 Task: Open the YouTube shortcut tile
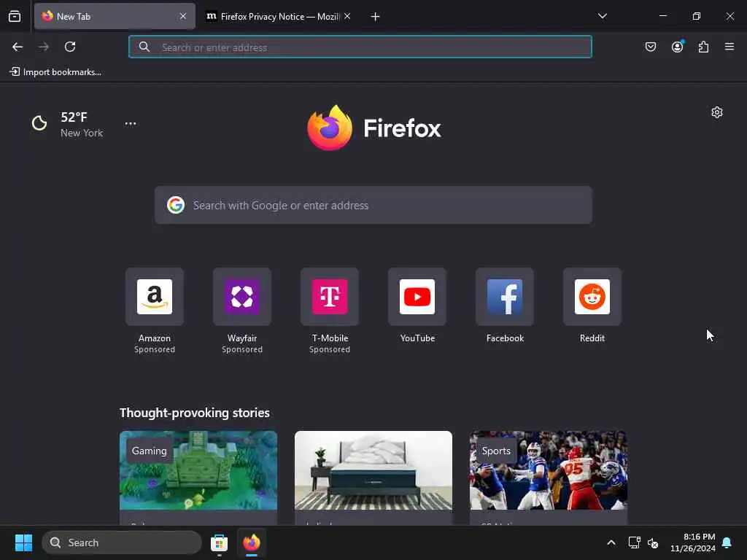tap(417, 306)
